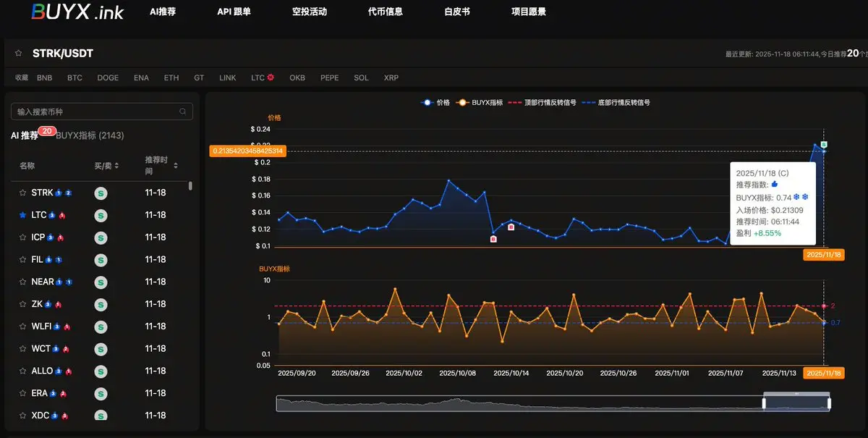Select OKB from favorites bar
The image size is (868, 438).
[x=297, y=77]
